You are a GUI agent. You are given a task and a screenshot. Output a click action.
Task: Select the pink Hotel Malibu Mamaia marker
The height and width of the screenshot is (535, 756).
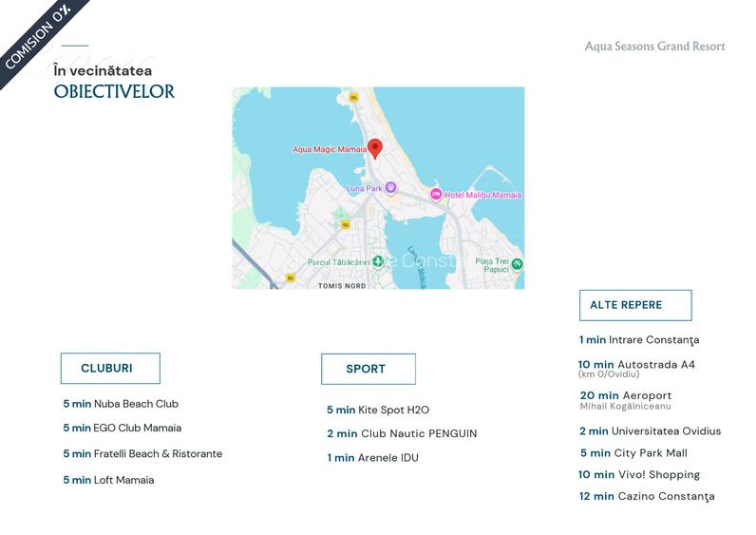(x=437, y=195)
